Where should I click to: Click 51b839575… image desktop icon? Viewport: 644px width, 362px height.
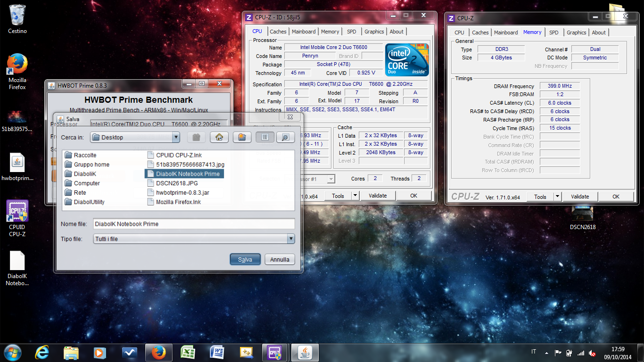click(17, 122)
